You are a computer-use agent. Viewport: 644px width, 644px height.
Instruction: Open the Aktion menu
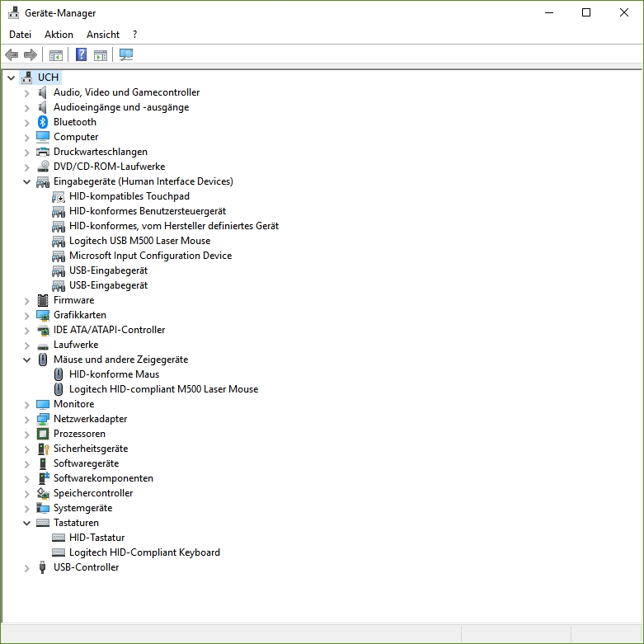click(59, 35)
